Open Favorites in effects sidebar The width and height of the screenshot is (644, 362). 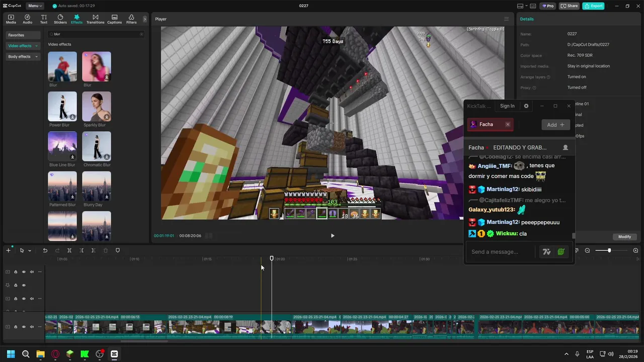[23, 35]
